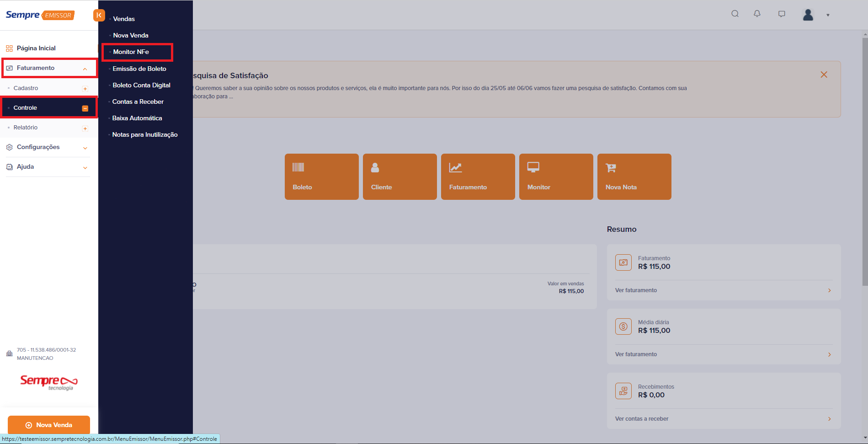Viewport: 868px width, 444px height.
Task: Click the Sempre Emissor logo
Action: pos(40,15)
